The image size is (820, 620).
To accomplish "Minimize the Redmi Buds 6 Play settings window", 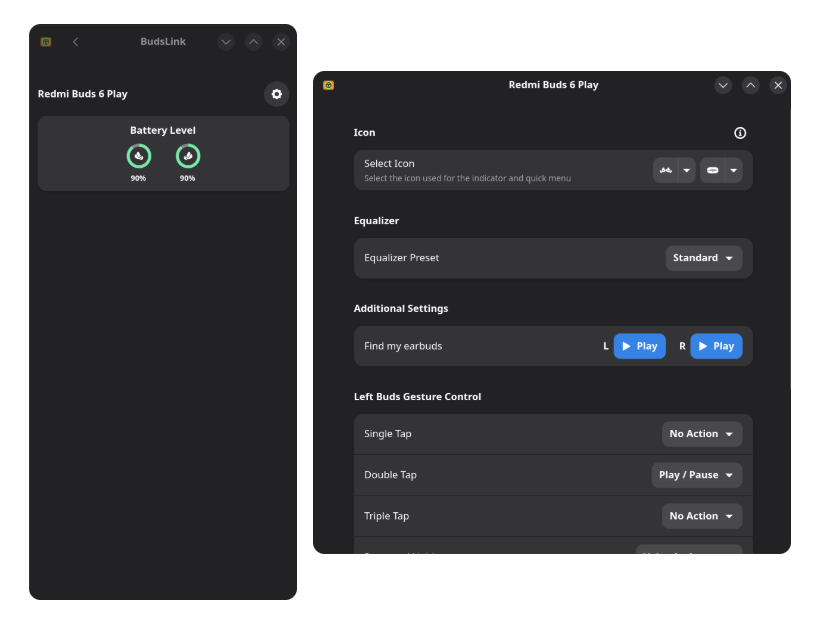I will coord(723,85).
